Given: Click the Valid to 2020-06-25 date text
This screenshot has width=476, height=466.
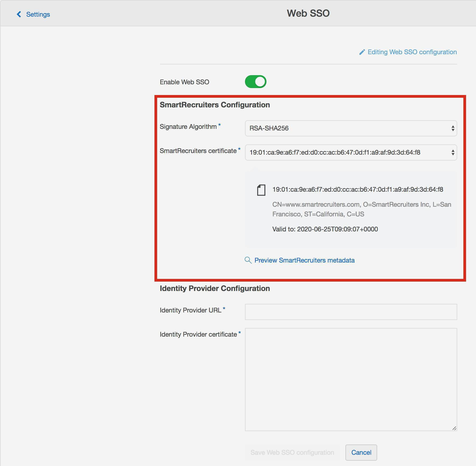Looking at the screenshot, I should point(325,229).
